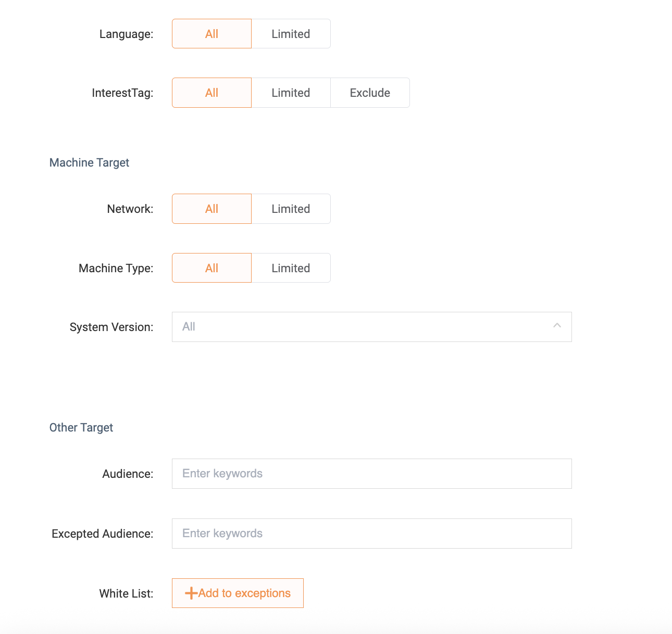This screenshot has height=634, width=672.
Task: Choose All for InterestTag
Action: tap(211, 93)
